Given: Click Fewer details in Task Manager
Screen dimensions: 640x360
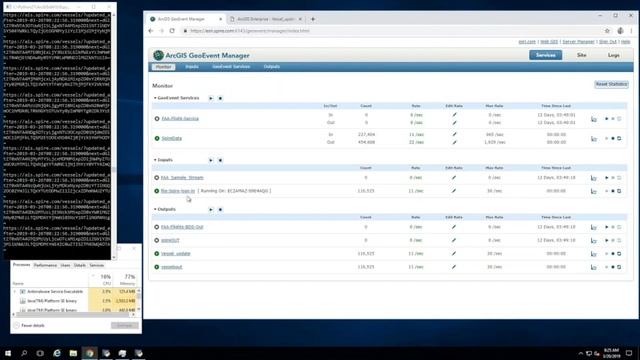Looking at the screenshot, I should tap(29, 325).
